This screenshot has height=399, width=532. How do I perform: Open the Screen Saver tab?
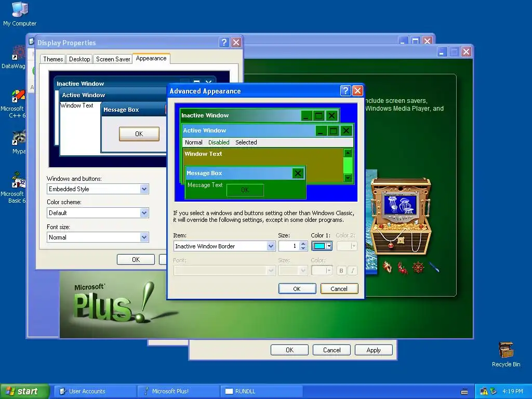113,59
